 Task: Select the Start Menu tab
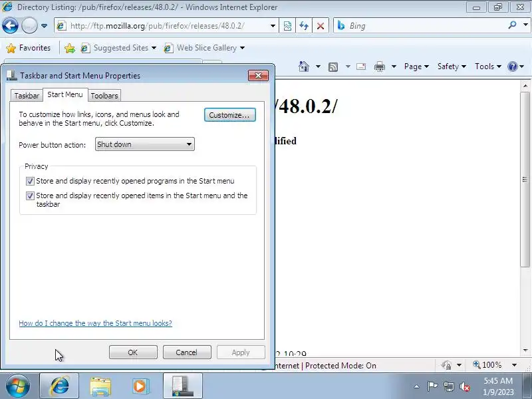(65, 94)
